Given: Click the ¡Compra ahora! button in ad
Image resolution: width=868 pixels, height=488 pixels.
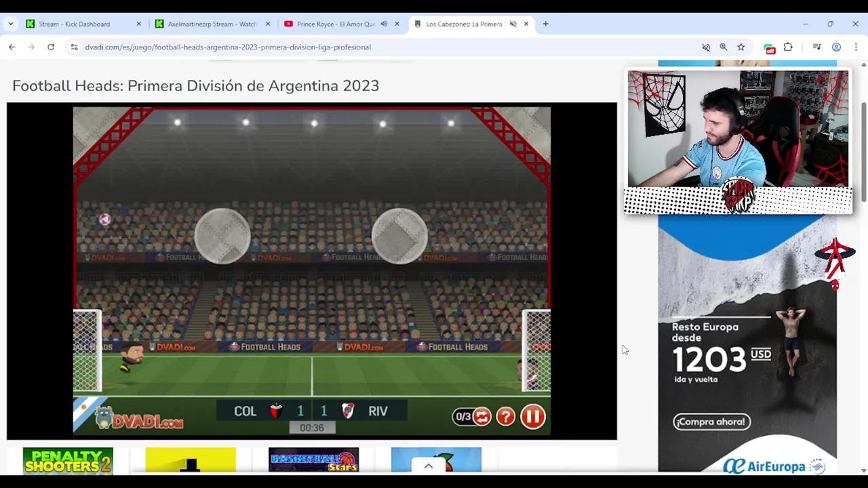Looking at the screenshot, I should pos(711,422).
